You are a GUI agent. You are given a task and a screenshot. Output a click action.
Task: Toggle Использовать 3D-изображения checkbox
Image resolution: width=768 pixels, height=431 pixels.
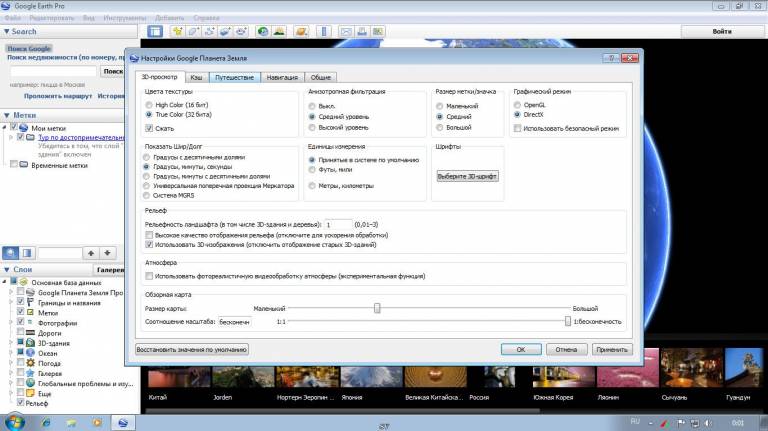coord(149,244)
